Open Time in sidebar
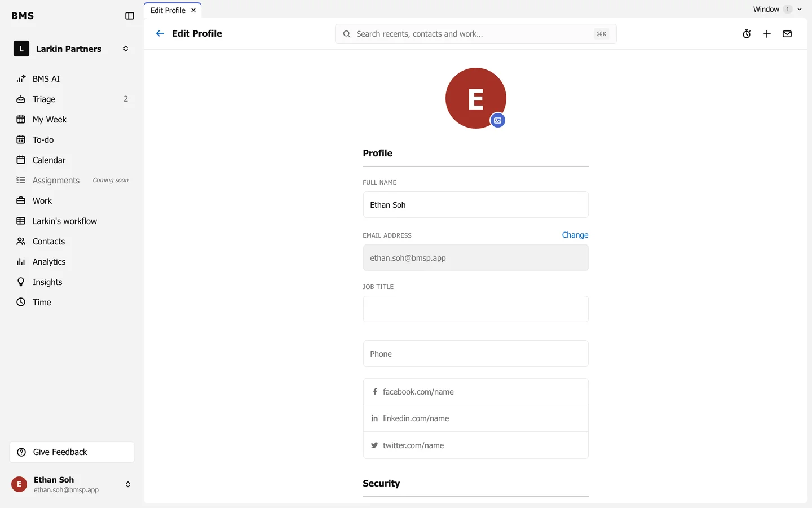This screenshot has width=812, height=508. (72, 303)
